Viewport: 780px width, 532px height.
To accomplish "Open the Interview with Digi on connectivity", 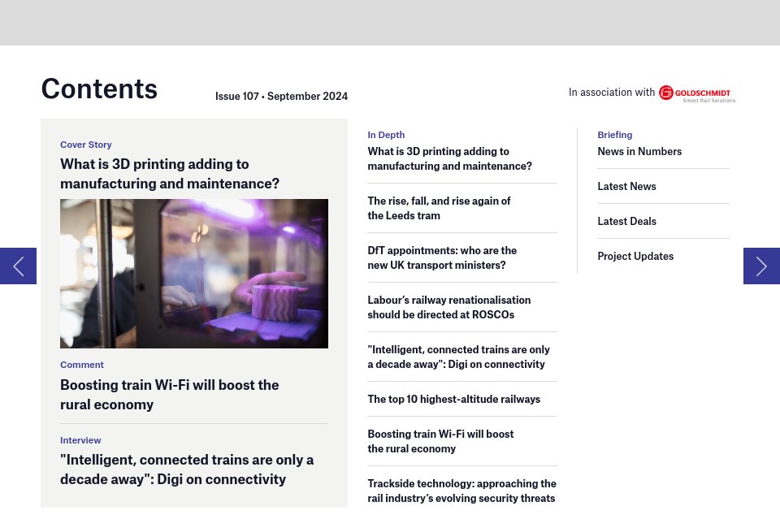I will pos(186,469).
